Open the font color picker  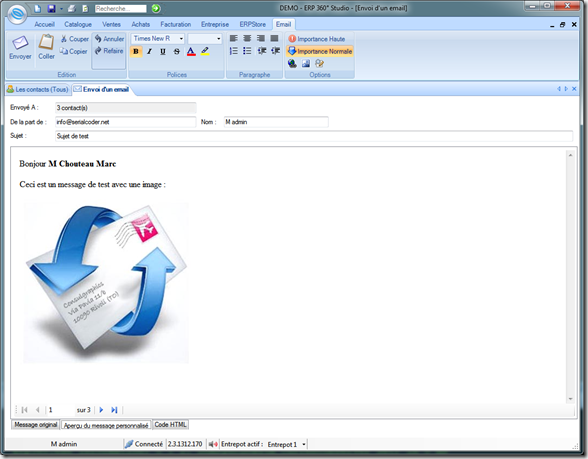[191, 51]
